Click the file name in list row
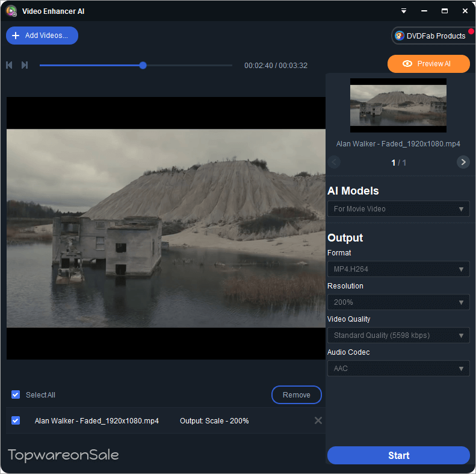Screen dimensions: 476x474 [x=96, y=421]
